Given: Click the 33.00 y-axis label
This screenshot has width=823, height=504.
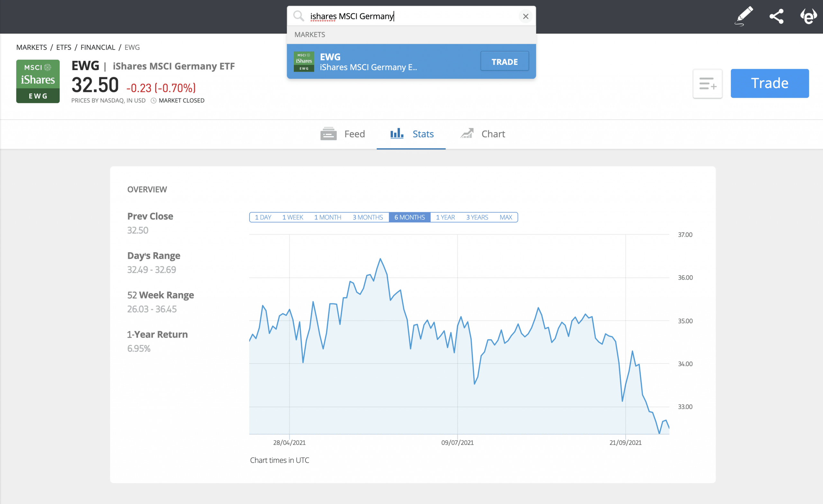Looking at the screenshot, I should [x=685, y=407].
